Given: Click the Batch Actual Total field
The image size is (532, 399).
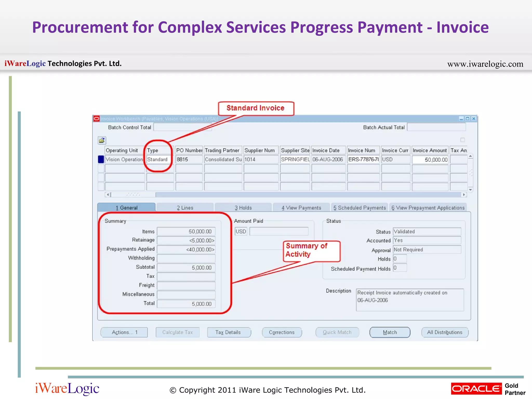Looking at the screenshot, I should coord(436,127).
